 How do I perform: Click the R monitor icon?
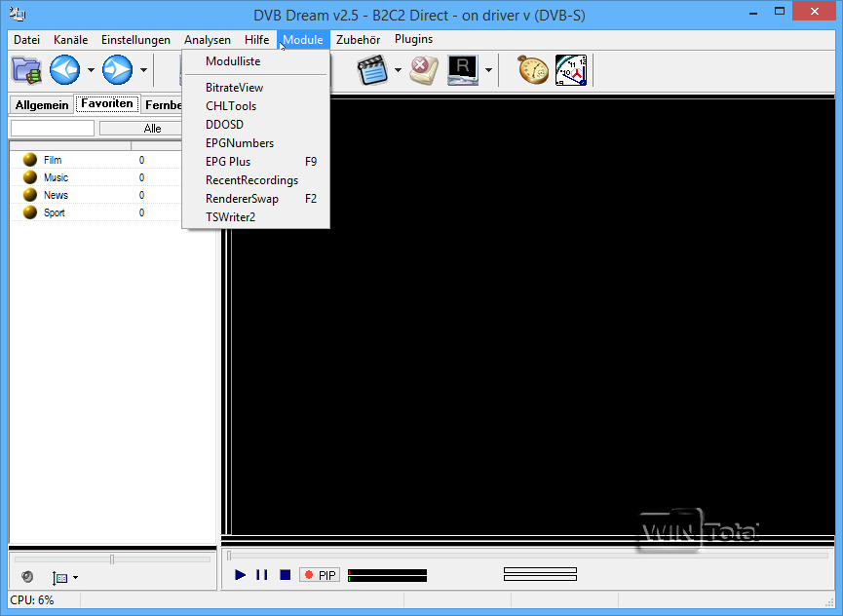click(462, 70)
